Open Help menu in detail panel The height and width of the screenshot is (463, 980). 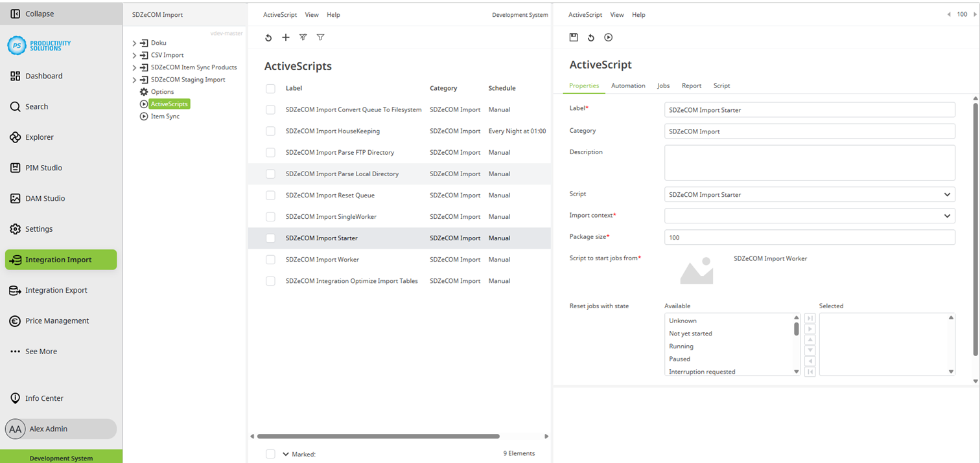[638, 15]
